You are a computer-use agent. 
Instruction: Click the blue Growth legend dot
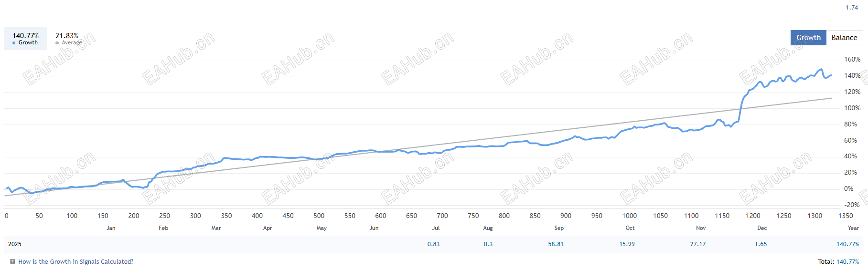(14, 43)
